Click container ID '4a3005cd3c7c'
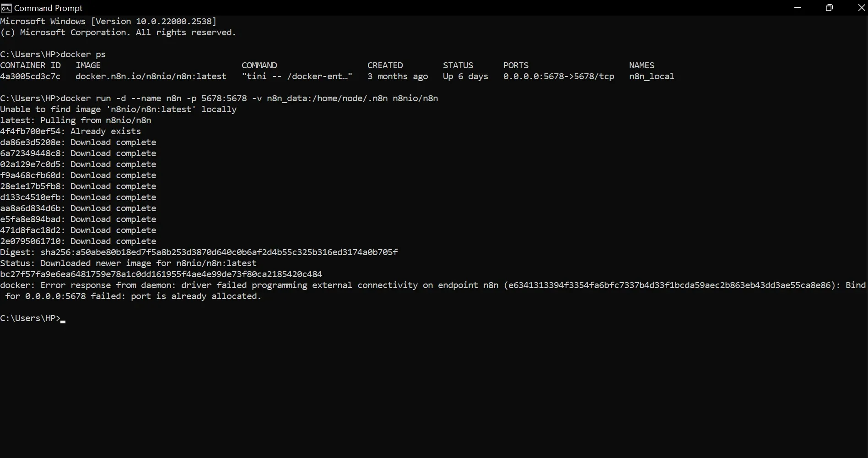The width and height of the screenshot is (868, 458). pos(30,76)
